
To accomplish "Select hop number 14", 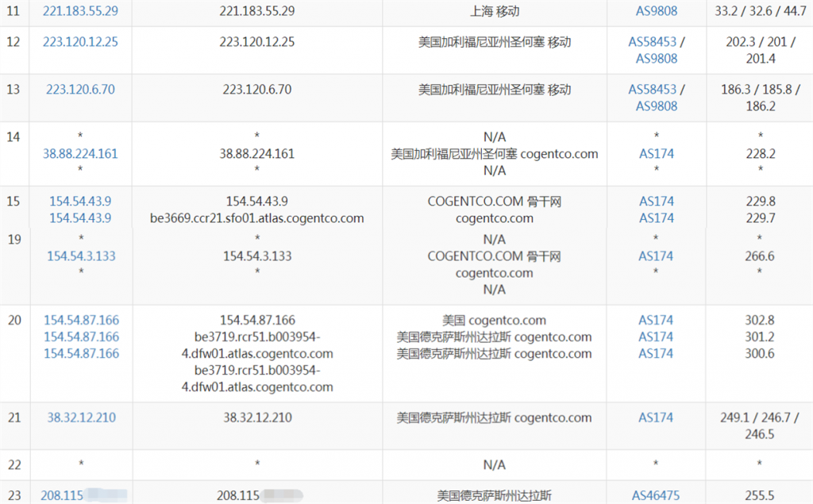I will point(13,137).
